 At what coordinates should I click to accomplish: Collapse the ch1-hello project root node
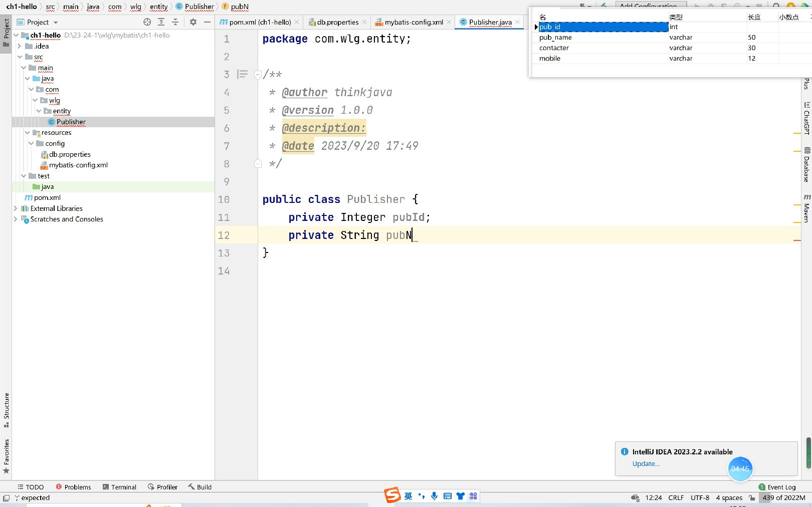pyautogui.click(x=16, y=35)
